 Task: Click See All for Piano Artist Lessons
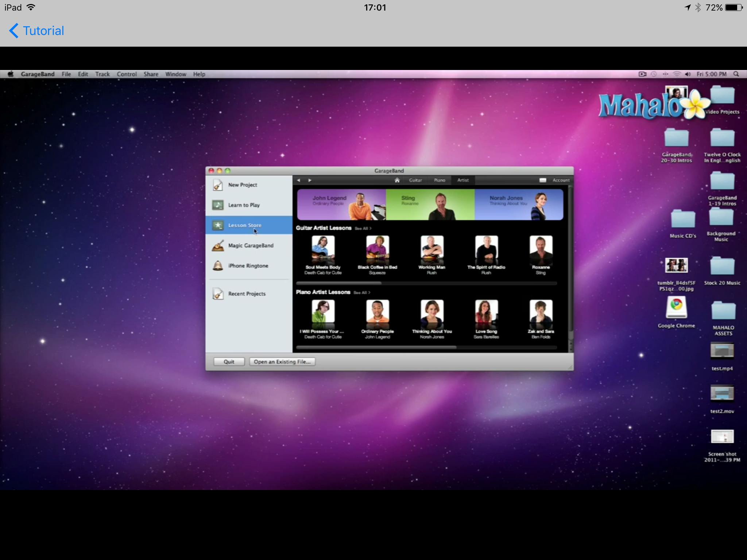point(361,292)
